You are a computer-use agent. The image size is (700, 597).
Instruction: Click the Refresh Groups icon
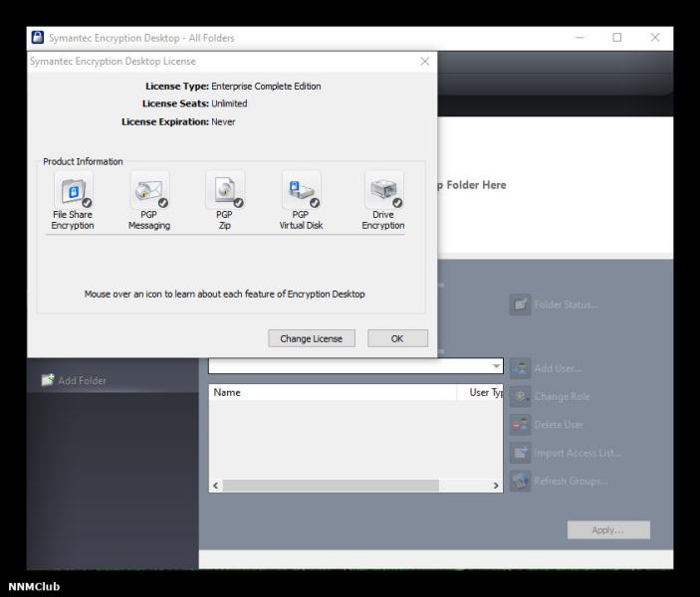click(x=520, y=481)
